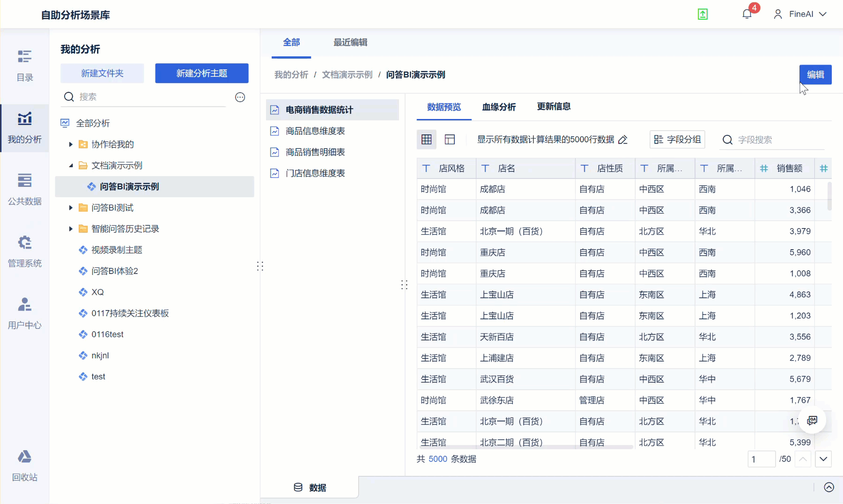The height and width of the screenshot is (504, 843).
Task: Open 管理系统 from the sidebar
Action: pos(24,251)
